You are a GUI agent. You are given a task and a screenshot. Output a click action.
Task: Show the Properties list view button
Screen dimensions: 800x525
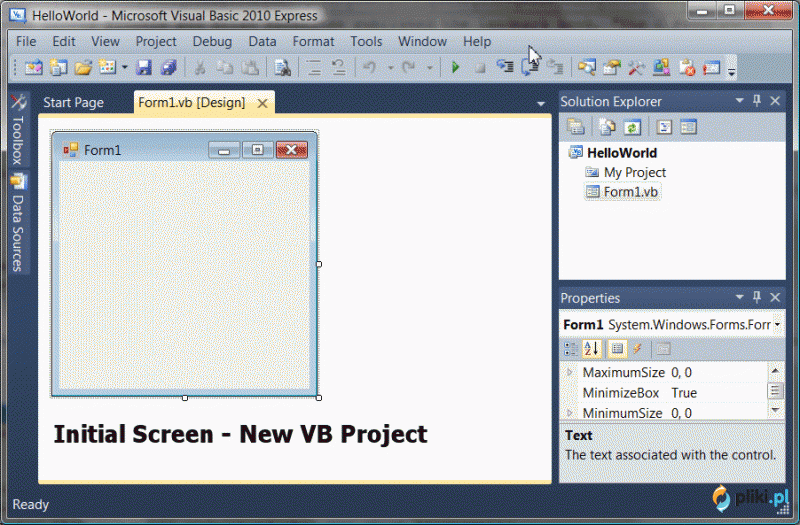click(x=617, y=349)
